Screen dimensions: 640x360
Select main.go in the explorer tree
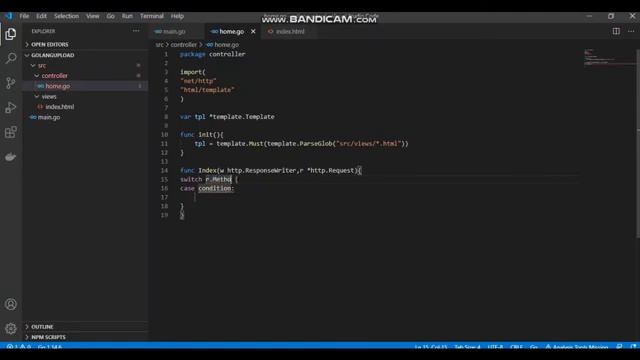[49, 117]
